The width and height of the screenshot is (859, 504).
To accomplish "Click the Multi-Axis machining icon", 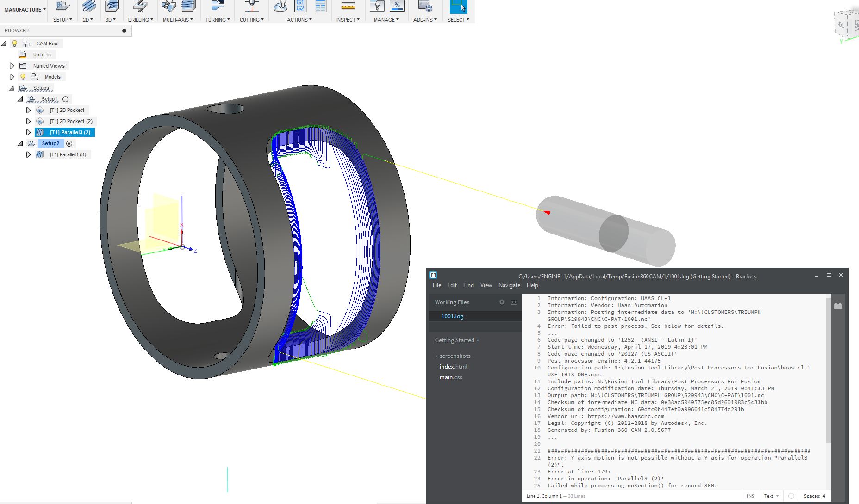I will point(168,6).
